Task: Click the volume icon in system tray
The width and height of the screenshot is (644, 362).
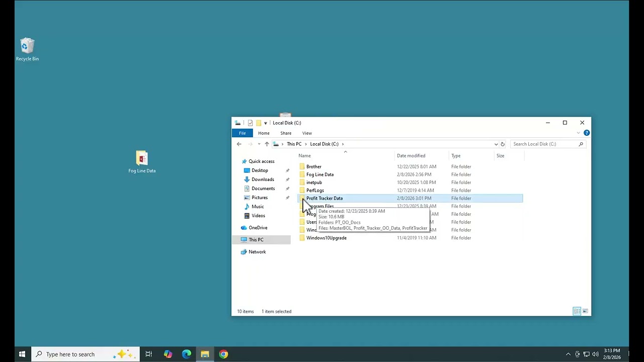Action: (x=595, y=354)
